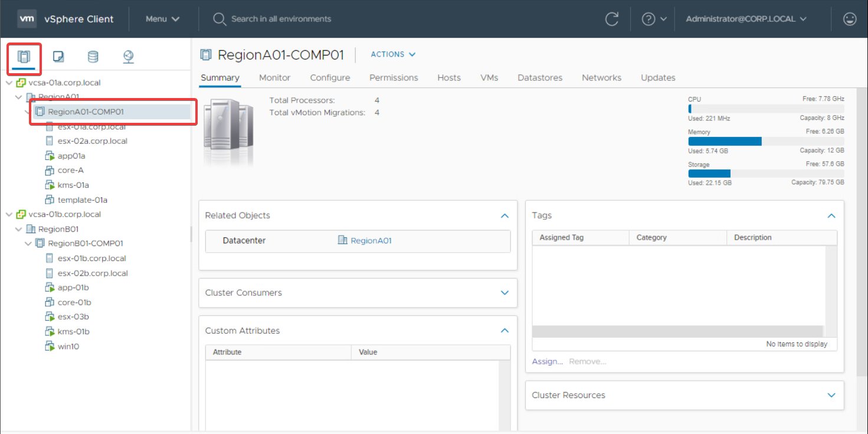Collapse the Custom Attributes panel
This screenshot has width=868, height=434.
click(x=505, y=331)
